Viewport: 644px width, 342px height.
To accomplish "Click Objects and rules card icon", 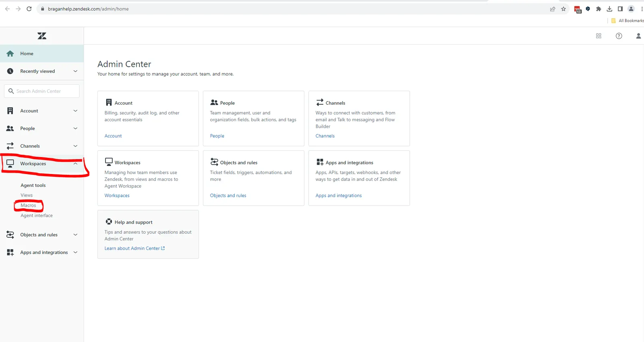I will [x=214, y=162].
